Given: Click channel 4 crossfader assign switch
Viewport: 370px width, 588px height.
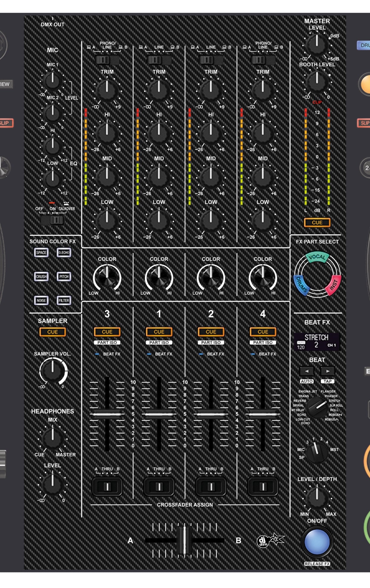Looking at the screenshot, I should coord(263,487).
